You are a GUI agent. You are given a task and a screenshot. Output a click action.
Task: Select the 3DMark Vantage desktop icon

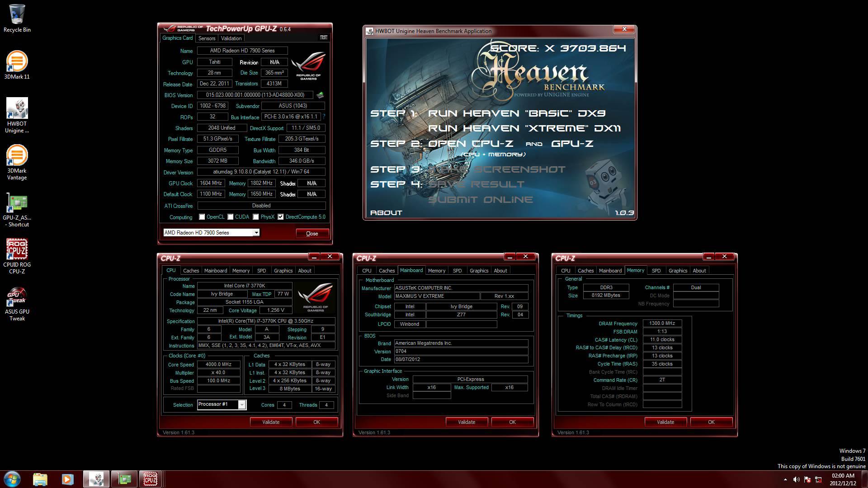coord(17,162)
